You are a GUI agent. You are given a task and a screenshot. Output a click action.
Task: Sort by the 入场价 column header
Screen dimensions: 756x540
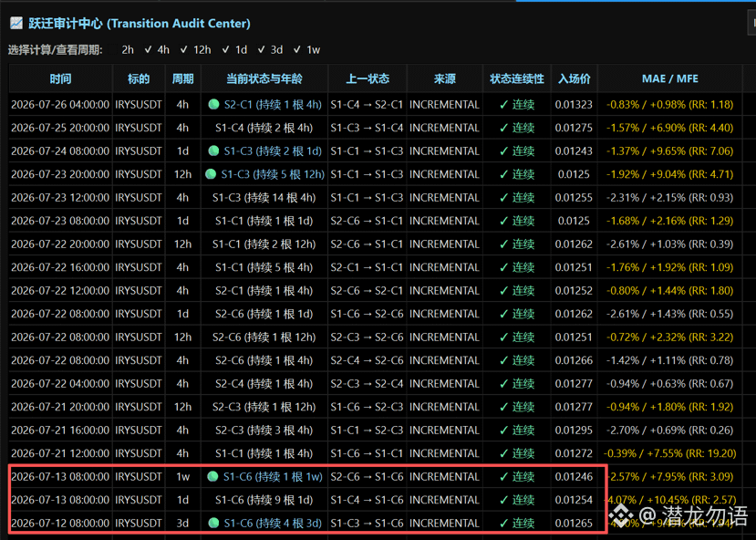(574, 78)
